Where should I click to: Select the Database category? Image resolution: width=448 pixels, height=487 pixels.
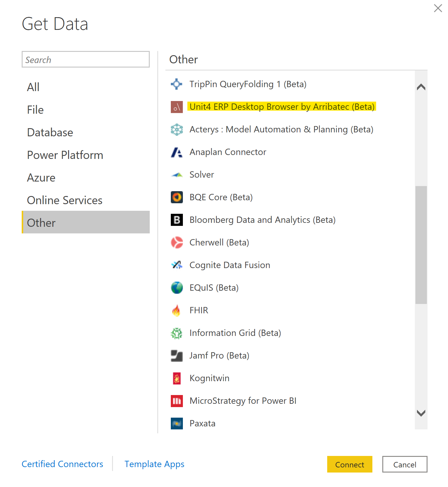point(86,132)
